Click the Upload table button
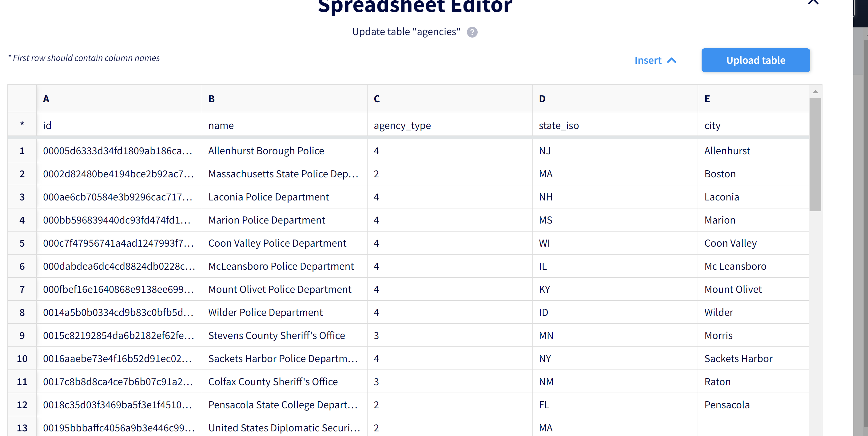 click(x=755, y=60)
